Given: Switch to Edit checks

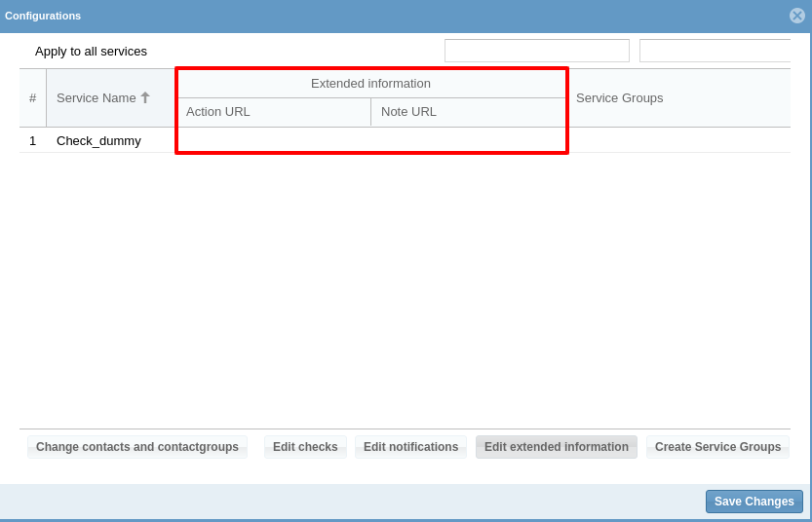Looking at the screenshot, I should tap(305, 447).
